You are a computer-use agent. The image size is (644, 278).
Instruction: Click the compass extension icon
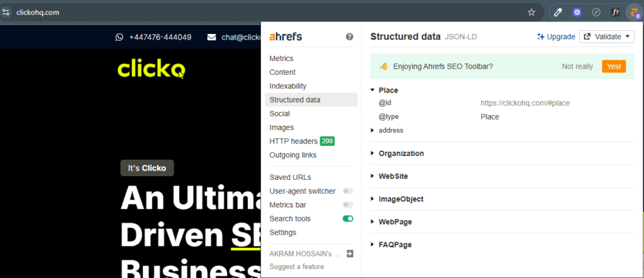596,13
